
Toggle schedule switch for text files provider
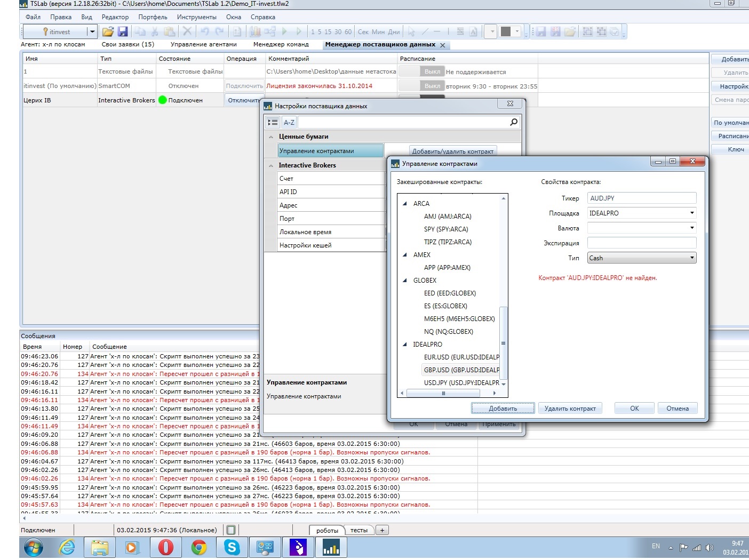(421, 71)
